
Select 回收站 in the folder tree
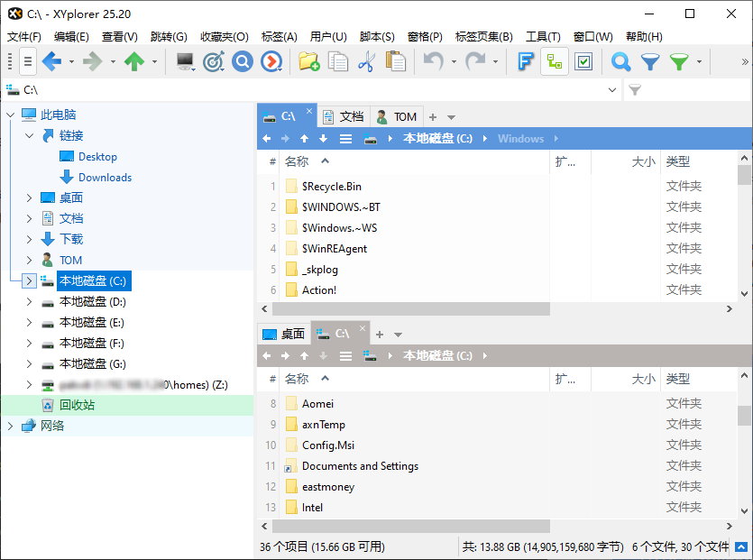coord(77,406)
